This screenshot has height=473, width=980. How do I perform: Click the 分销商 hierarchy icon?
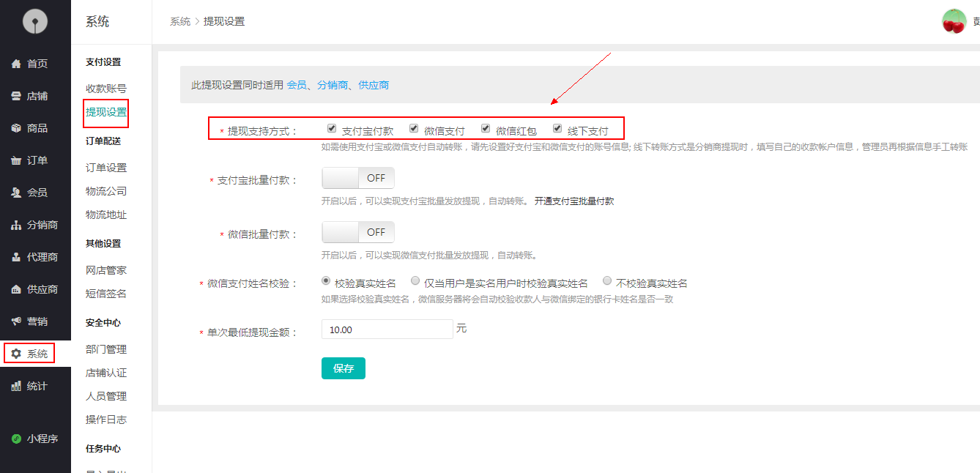16,225
